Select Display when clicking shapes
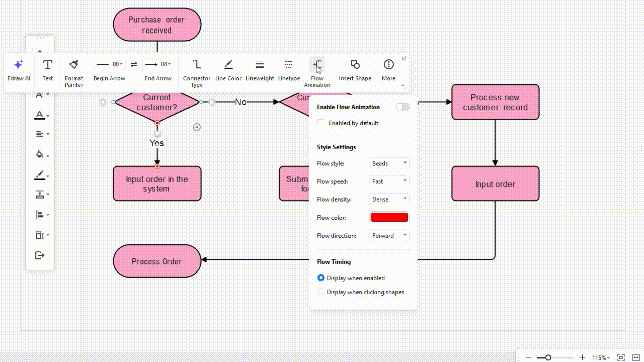 click(321, 292)
